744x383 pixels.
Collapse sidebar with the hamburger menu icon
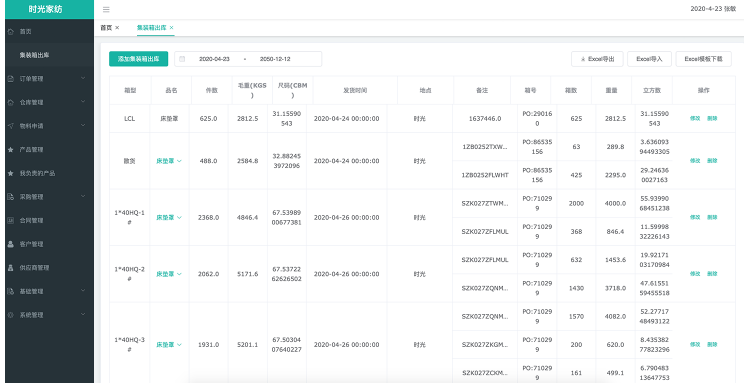pyautogui.click(x=106, y=9)
